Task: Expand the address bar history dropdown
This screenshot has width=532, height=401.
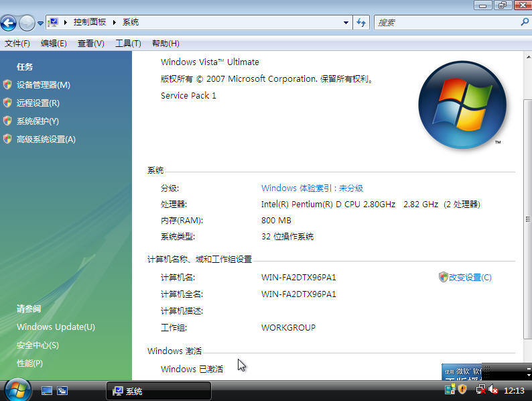Action: pyautogui.click(x=346, y=23)
